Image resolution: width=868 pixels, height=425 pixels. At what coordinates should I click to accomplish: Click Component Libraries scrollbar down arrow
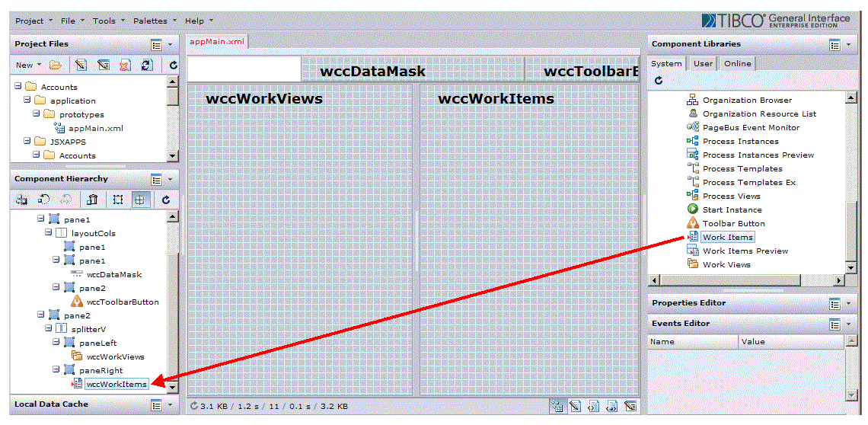851,267
